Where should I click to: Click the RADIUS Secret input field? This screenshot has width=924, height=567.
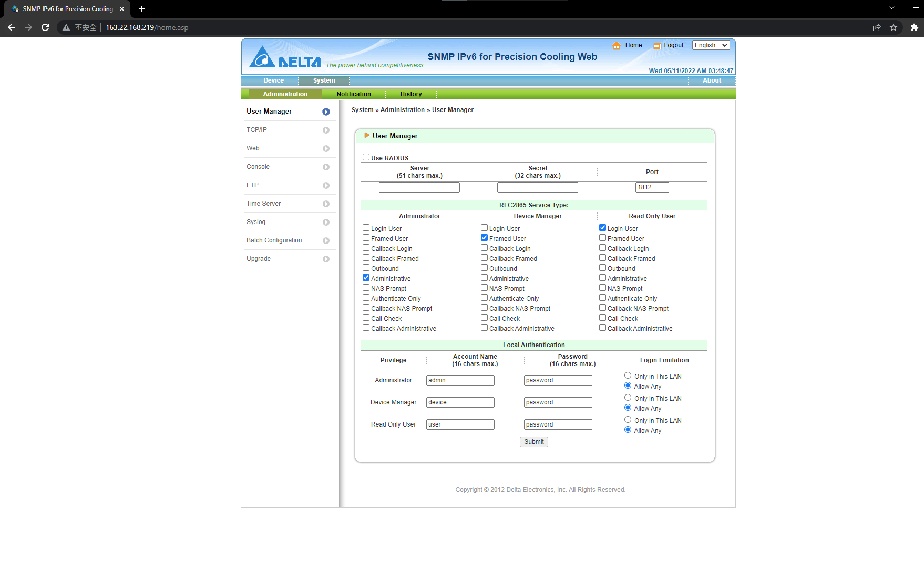click(538, 187)
